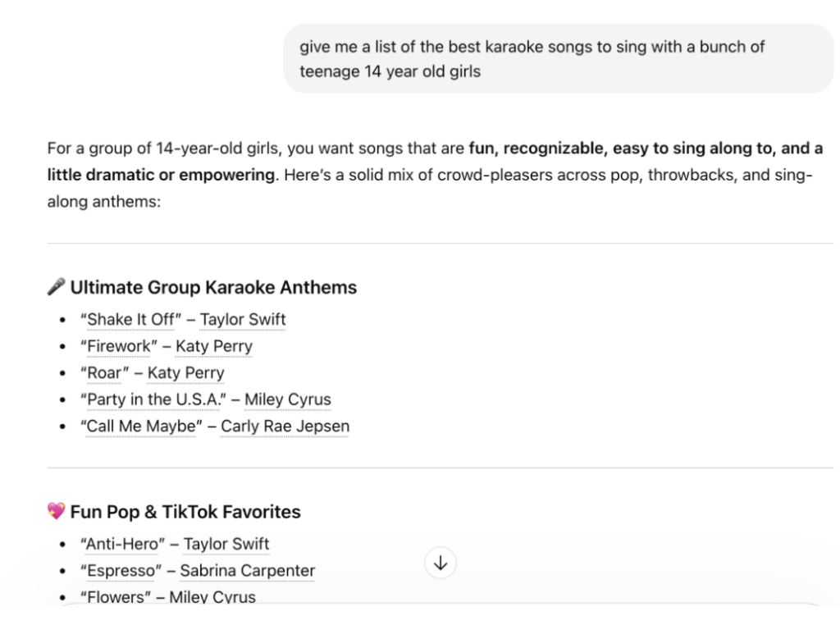
Task: Click the sparkling heart emoji beside Fun Pop
Action: pyautogui.click(x=57, y=512)
